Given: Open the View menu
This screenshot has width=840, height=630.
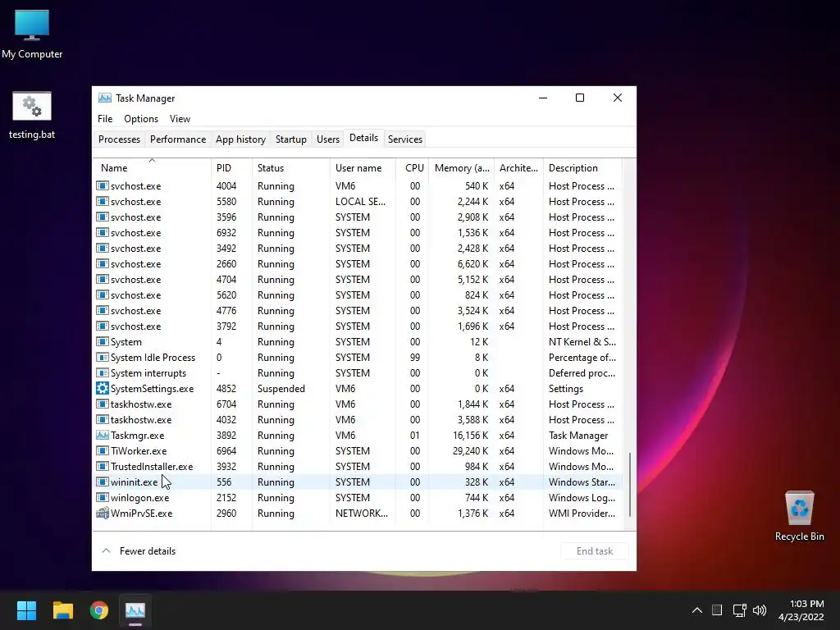Looking at the screenshot, I should tap(180, 119).
